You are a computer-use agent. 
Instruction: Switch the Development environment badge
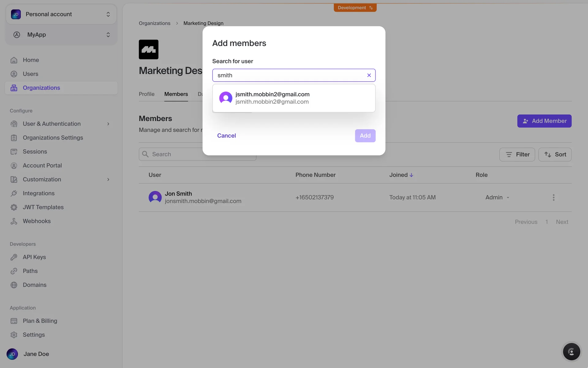click(x=355, y=8)
